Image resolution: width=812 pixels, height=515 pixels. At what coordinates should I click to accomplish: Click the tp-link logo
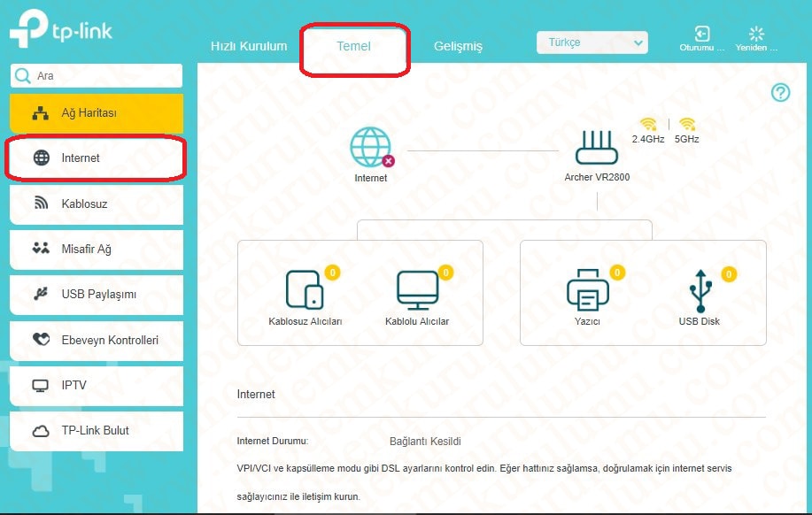pos(61,31)
